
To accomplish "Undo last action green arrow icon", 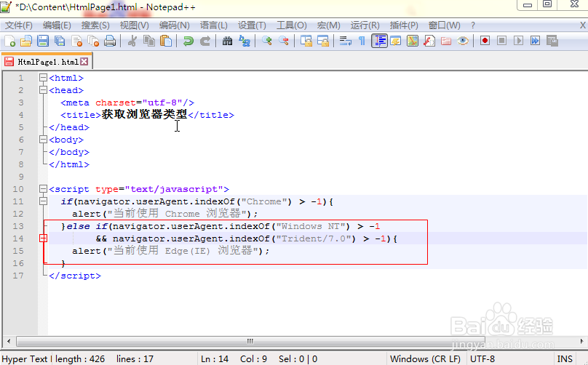I will point(188,41).
